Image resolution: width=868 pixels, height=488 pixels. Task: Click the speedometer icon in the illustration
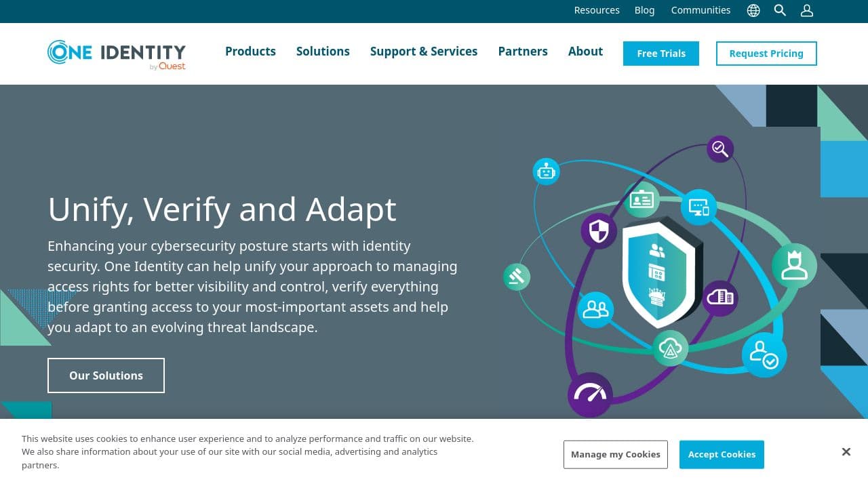pos(589,394)
